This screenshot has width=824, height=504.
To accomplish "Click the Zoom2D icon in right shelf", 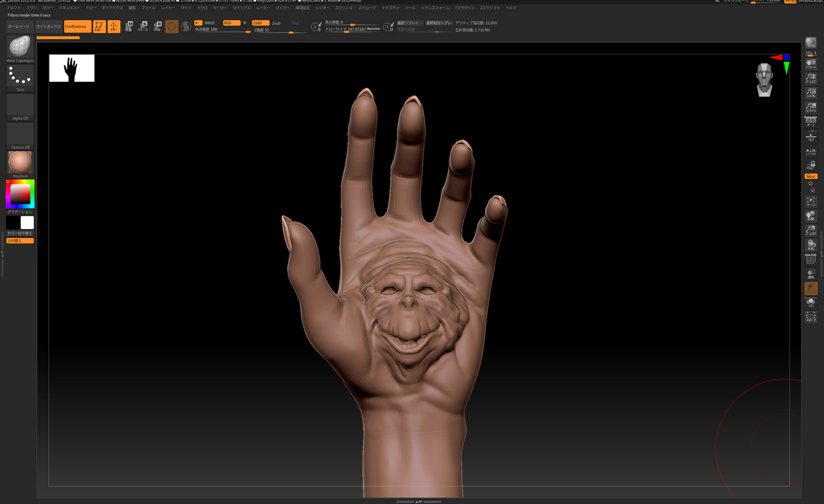I will (x=811, y=78).
